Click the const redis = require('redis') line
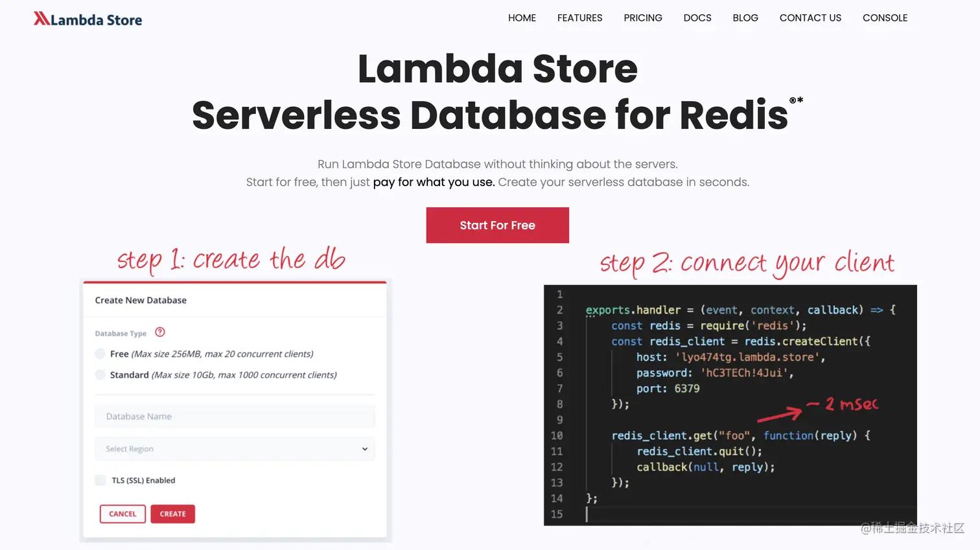980x550 pixels. coord(709,326)
